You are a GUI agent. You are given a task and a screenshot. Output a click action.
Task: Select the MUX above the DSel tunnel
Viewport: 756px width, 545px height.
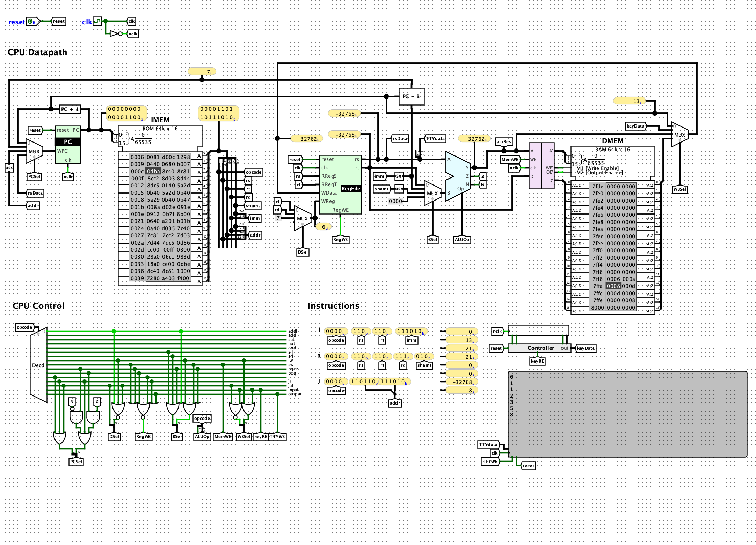[303, 218]
